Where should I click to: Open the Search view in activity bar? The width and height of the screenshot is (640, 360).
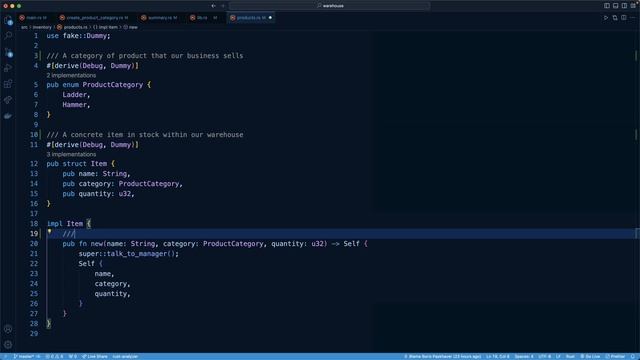(x=8, y=36)
